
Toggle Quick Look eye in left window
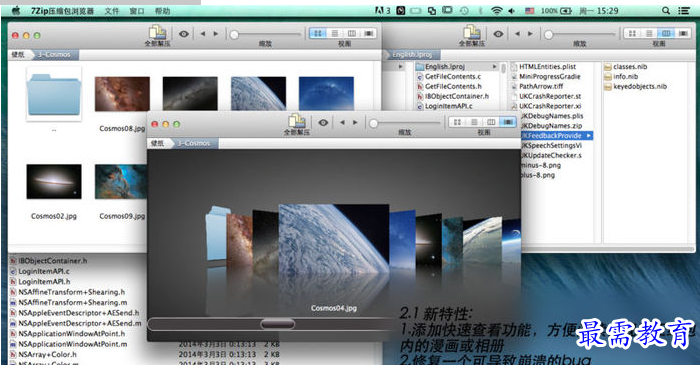pos(183,34)
